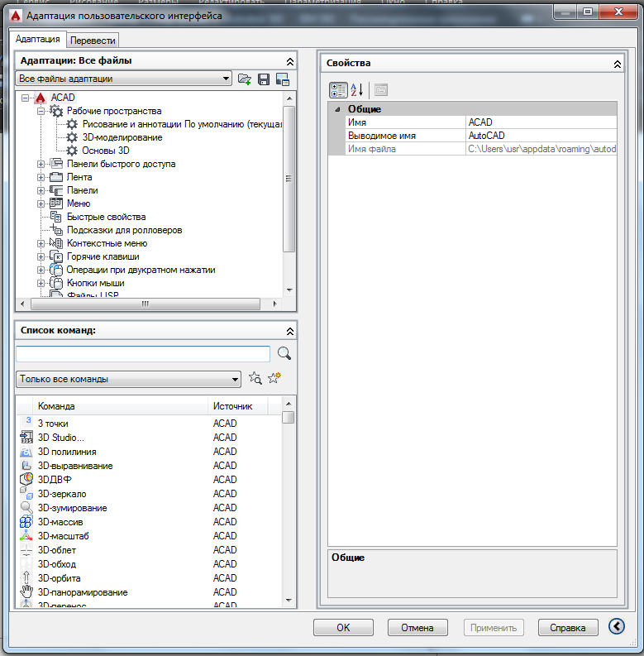
Task: Collapse the Свойства pane
Action: click(x=618, y=65)
